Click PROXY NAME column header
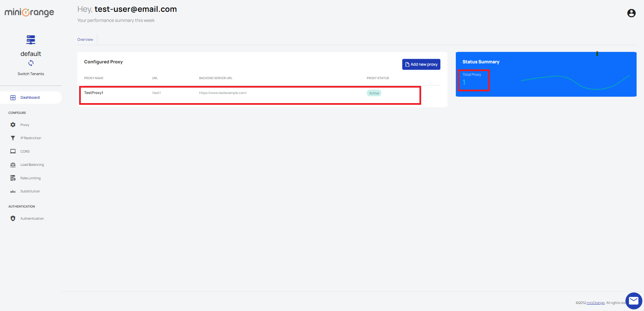Image resolution: width=644 pixels, height=311 pixels. coord(94,78)
